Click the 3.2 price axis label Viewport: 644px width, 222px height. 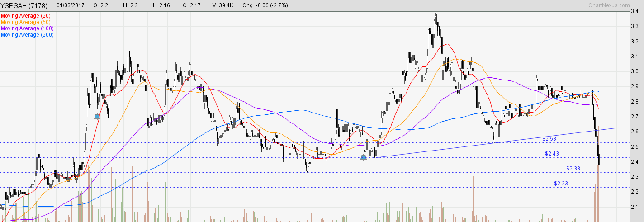[635, 41]
